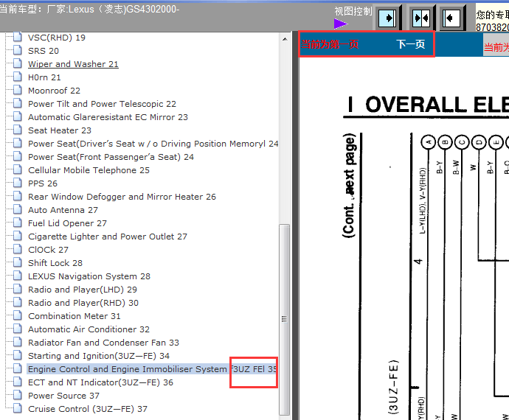Screen dimensions: 509x420
Task: Go to next page with 下一页
Action: coord(411,43)
